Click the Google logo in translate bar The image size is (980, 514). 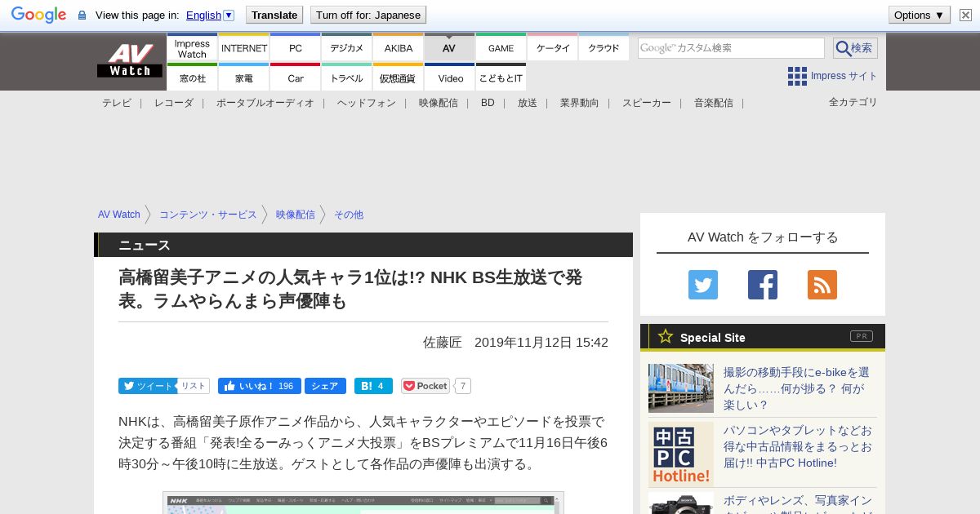[38, 15]
